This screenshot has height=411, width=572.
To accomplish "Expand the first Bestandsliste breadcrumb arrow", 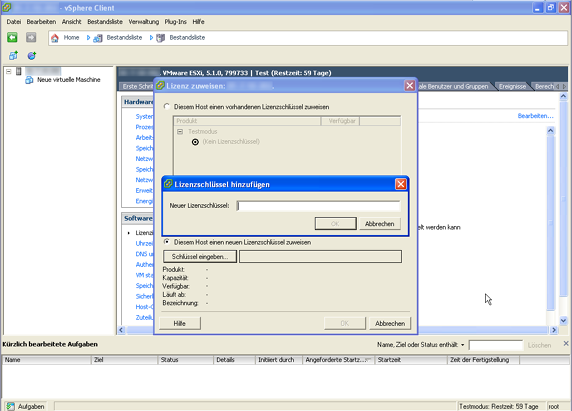I will tap(151, 38).
